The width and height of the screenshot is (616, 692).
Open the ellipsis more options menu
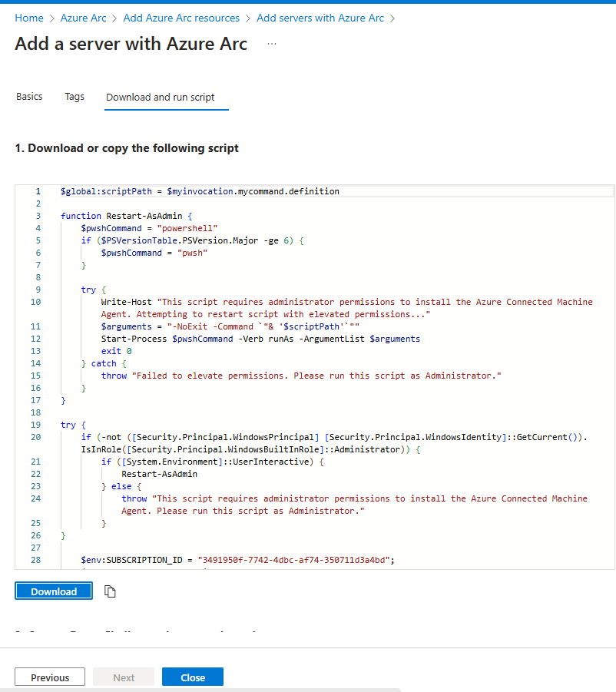point(272,44)
